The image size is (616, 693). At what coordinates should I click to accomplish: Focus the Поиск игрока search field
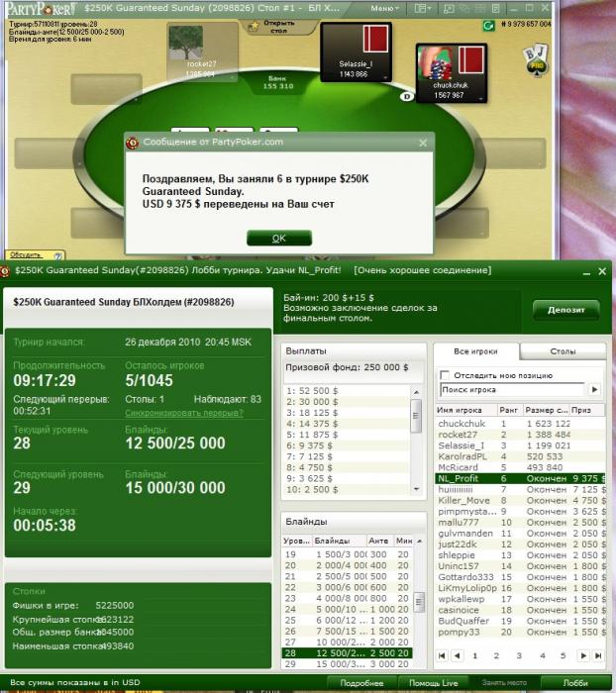click(x=513, y=389)
